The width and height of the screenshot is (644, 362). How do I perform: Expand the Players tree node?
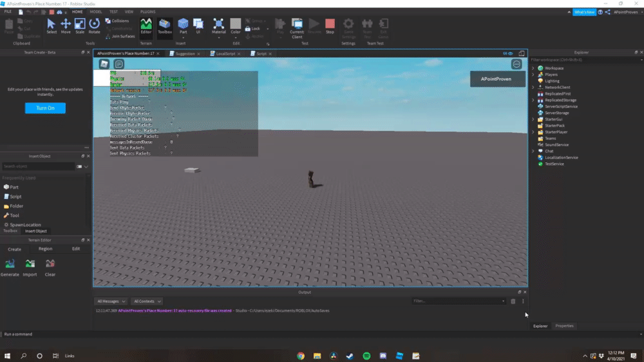point(533,74)
